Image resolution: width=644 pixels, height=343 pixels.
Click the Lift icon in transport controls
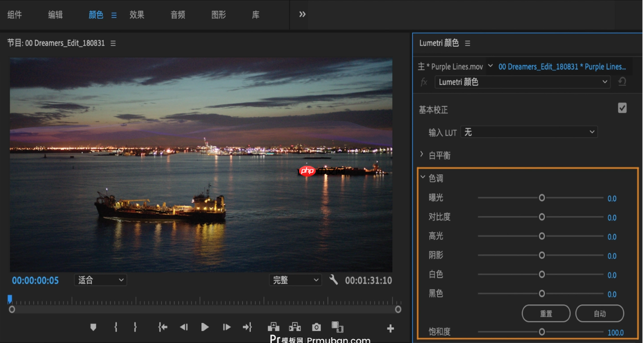pyautogui.click(x=274, y=327)
